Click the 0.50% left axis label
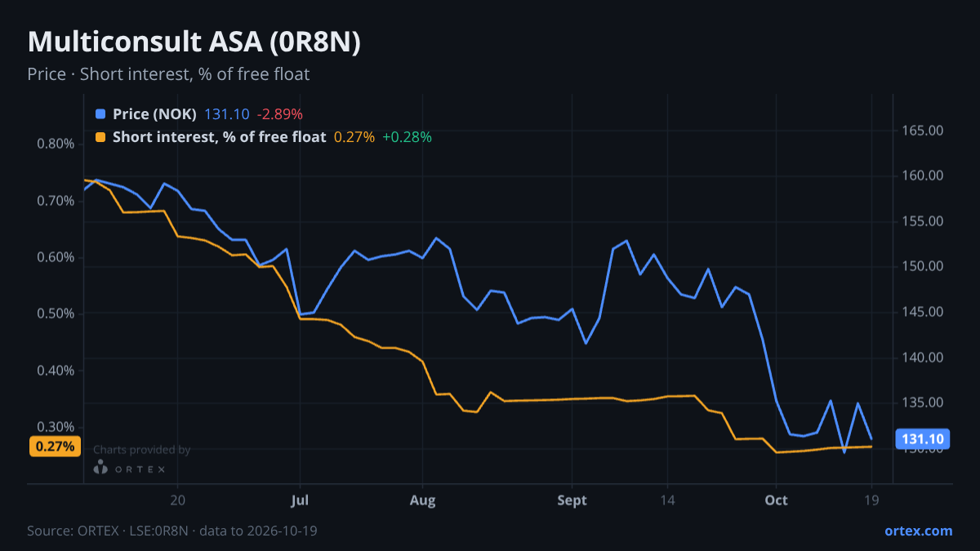980x551 pixels. [56, 314]
